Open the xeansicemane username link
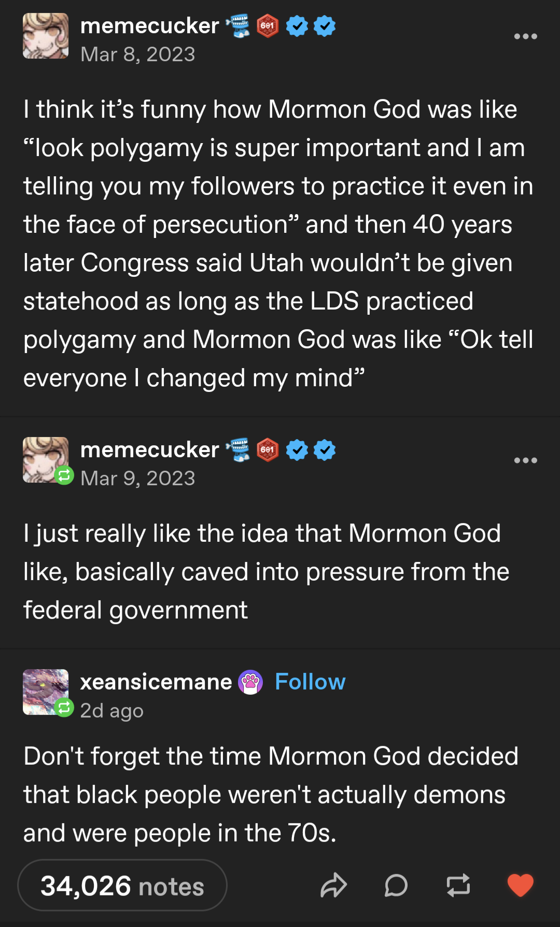This screenshot has width=560, height=927. (156, 682)
